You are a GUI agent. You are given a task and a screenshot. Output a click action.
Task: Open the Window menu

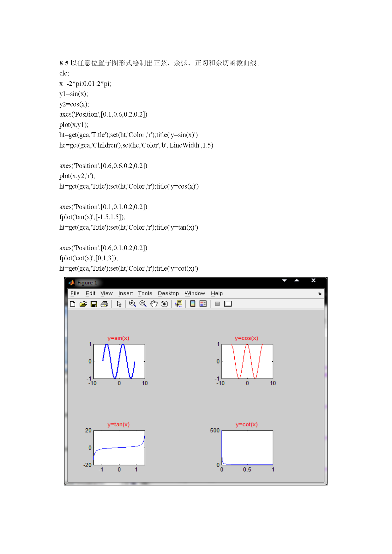[x=195, y=293]
